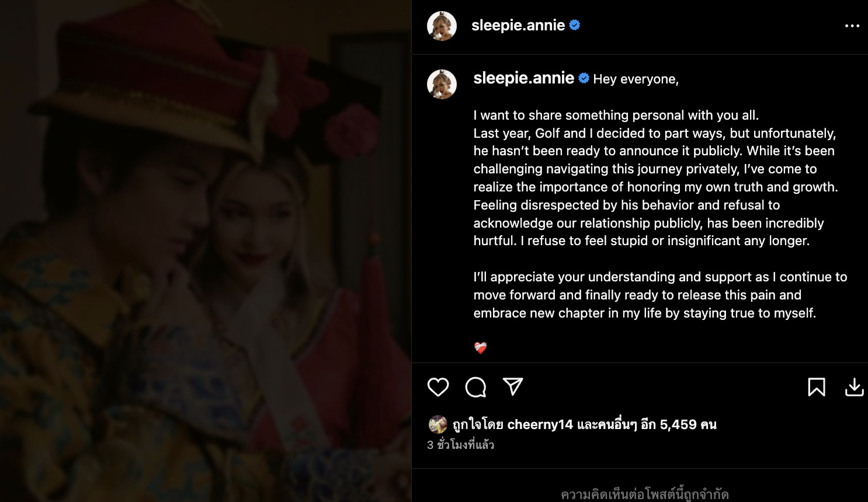Click sleepie.annie profile picture in header
Image resolution: width=868 pixels, height=502 pixels.
(442, 26)
